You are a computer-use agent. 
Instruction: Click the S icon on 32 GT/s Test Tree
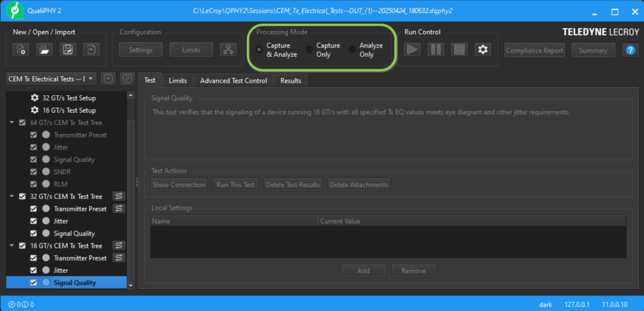point(119,197)
